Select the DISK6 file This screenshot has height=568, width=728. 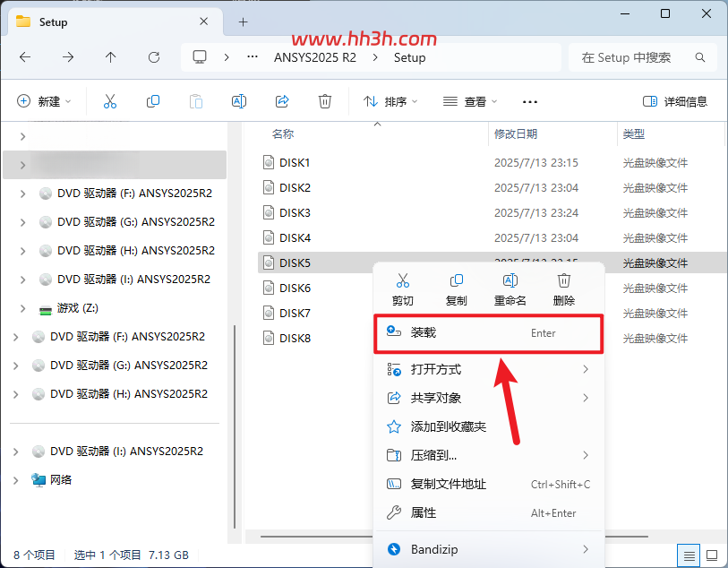pos(295,288)
